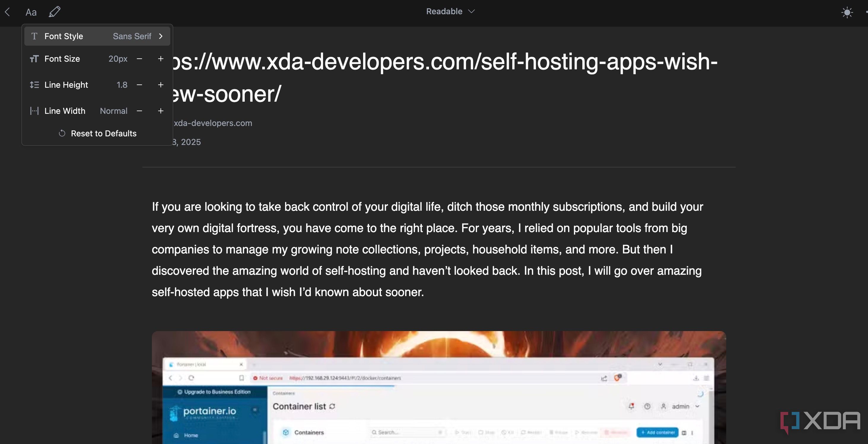Open the Readable view dropdown
The image size is (868, 444).
pos(451,12)
